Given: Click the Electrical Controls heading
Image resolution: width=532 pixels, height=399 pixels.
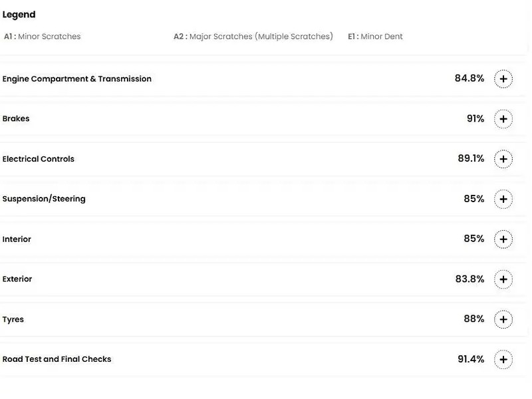Looking at the screenshot, I should click(39, 160).
